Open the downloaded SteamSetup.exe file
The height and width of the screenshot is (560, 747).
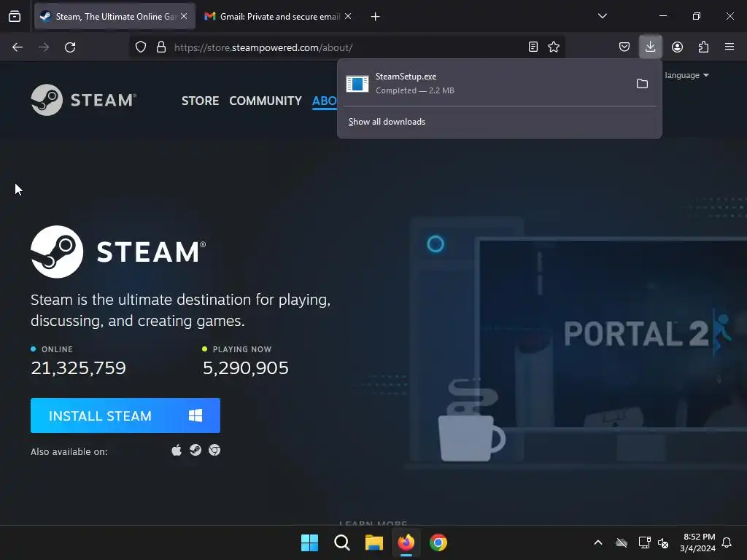click(x=486, y=83)
